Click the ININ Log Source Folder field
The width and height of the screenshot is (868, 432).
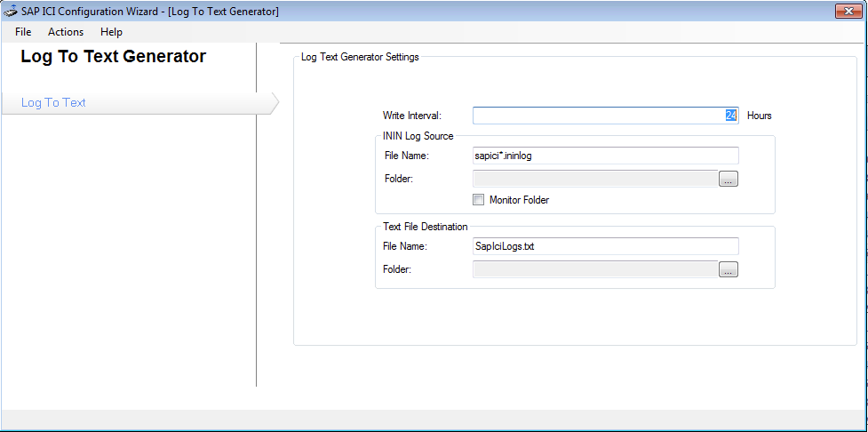(x=594, y=179)
